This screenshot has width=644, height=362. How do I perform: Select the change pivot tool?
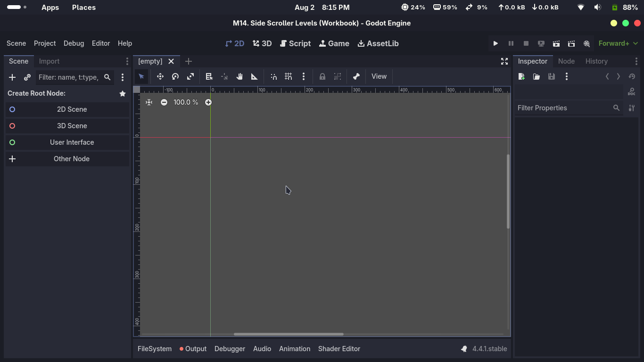(x=224, y=76)
